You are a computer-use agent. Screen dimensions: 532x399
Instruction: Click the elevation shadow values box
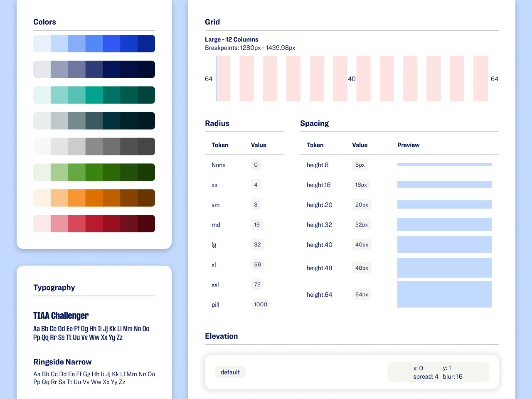tap(438, 372)
